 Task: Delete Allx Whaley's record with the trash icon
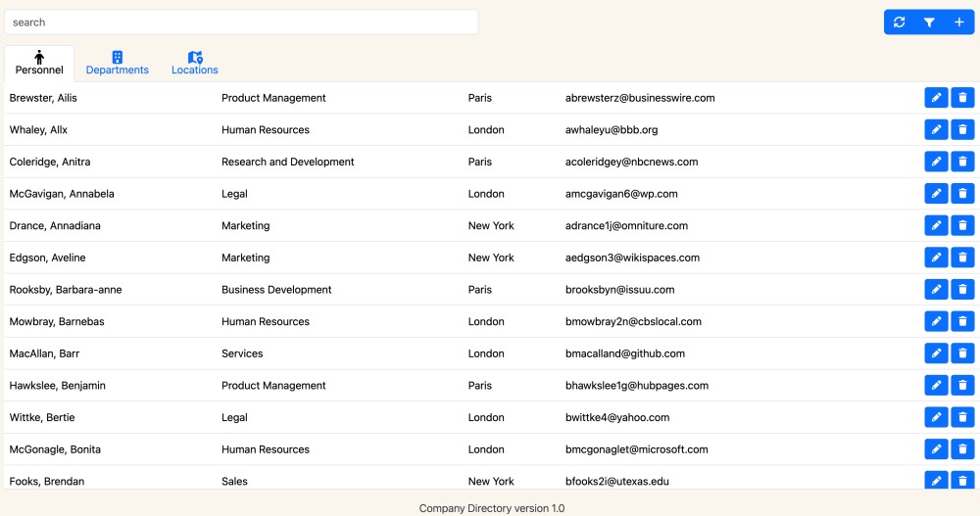tap(962, 129)
